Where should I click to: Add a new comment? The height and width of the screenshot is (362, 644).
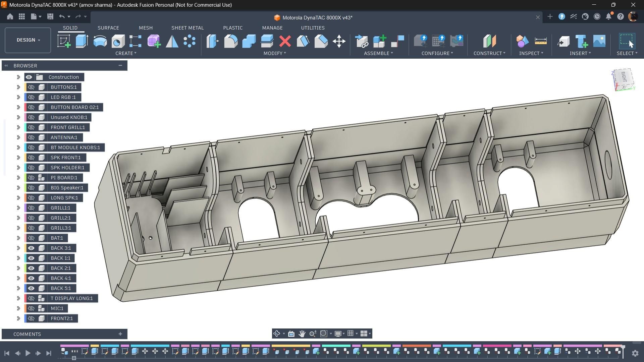120,334
